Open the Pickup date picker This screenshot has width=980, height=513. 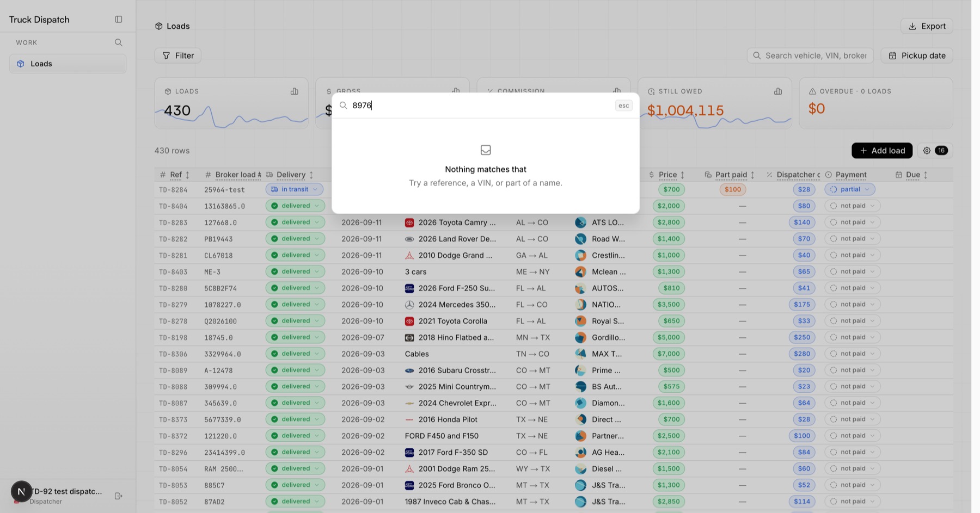pos(917,55)
